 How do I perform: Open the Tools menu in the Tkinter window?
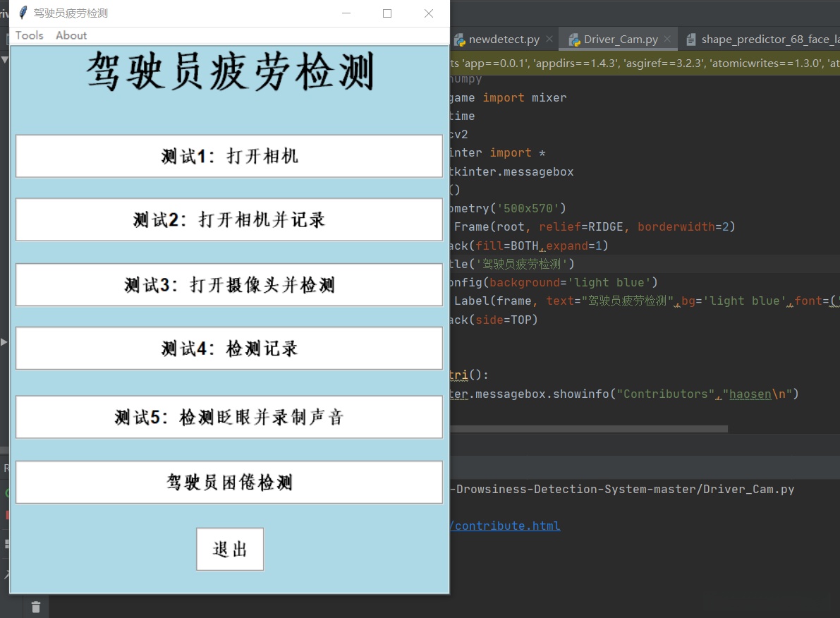[29, 35]
